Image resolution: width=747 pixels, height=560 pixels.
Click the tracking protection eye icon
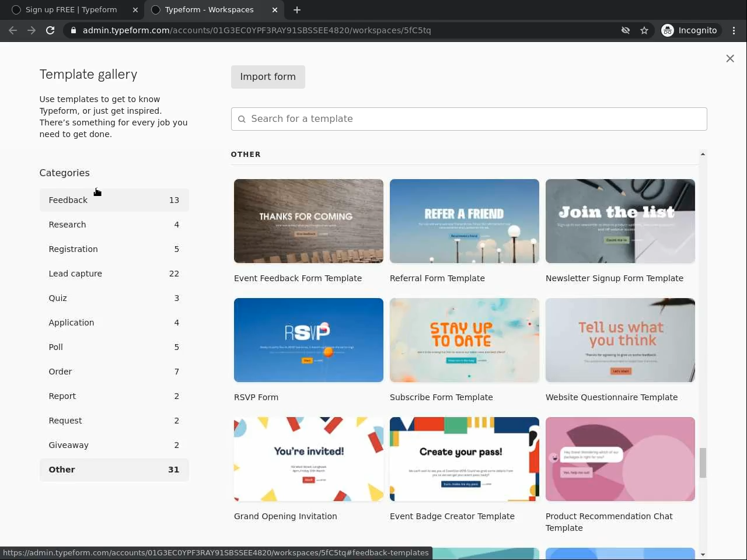(626, 30)
